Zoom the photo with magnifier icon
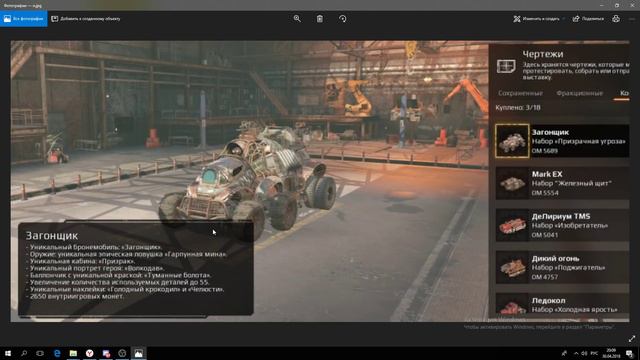Screen dimensions: 640x360 (297, 19)
